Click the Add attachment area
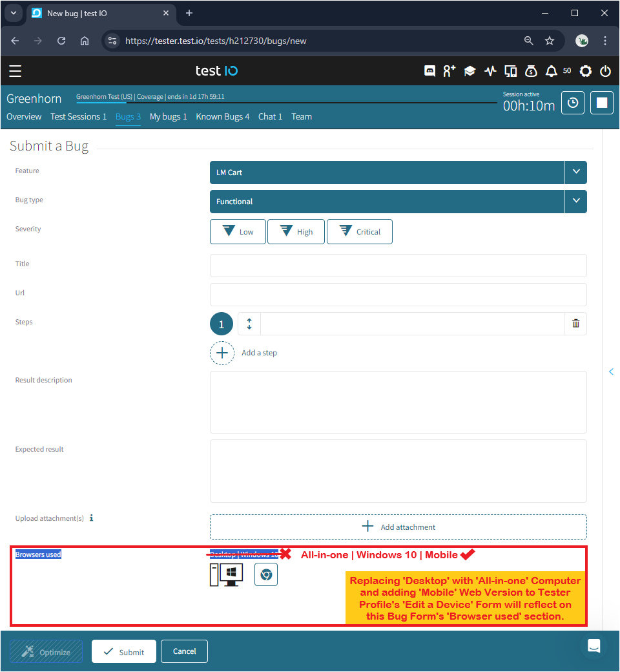The image size is (620, 672). coord(398,527)
